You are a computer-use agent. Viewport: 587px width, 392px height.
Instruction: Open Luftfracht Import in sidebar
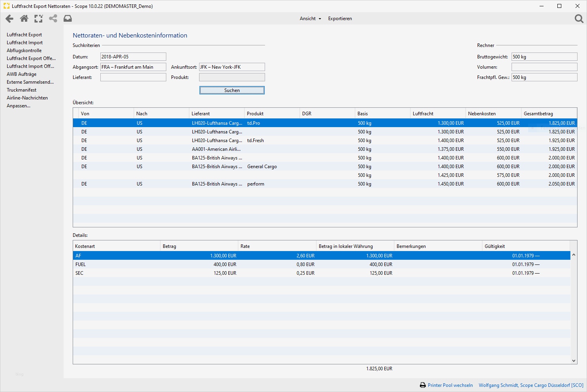24,43
